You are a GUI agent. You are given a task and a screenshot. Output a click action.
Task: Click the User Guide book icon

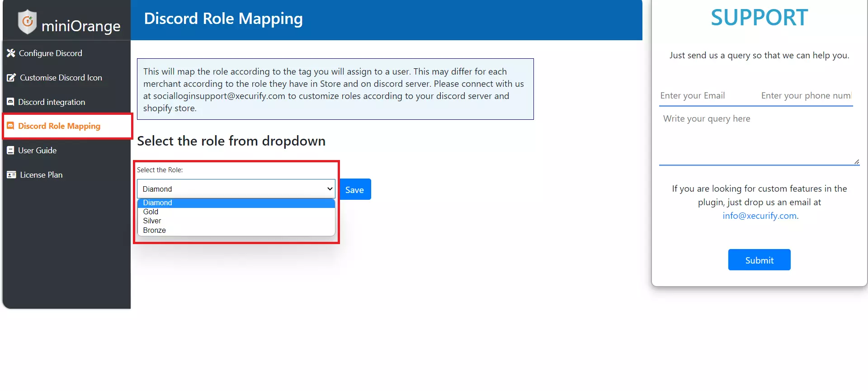10,150
